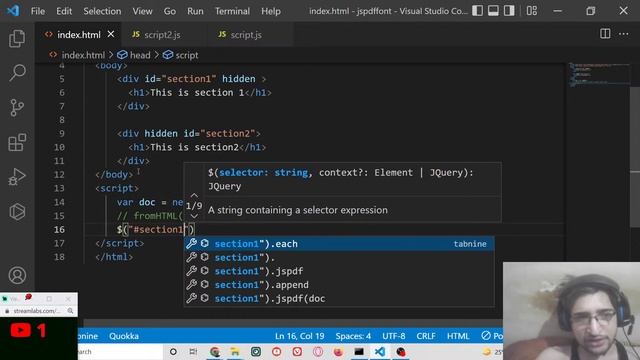
Task: Open Firefox from the taskbar
Action: click(x=338, y=351)
